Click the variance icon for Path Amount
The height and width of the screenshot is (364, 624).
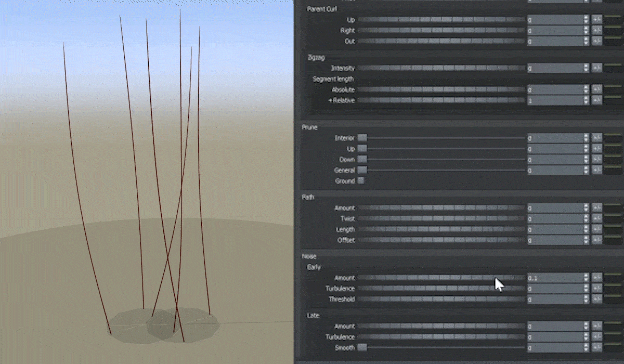point(597,207)
